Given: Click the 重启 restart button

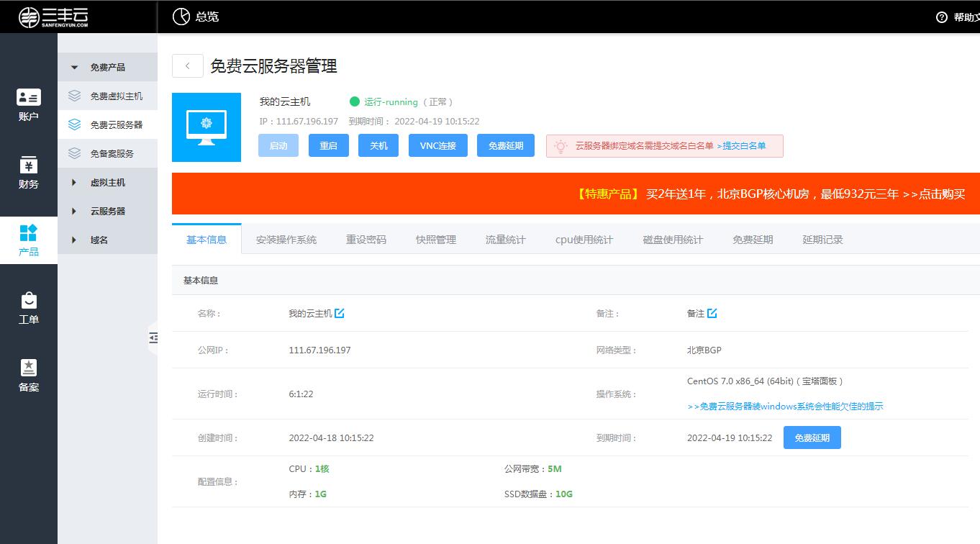Looking at the screenshot, I should point(329,145).
